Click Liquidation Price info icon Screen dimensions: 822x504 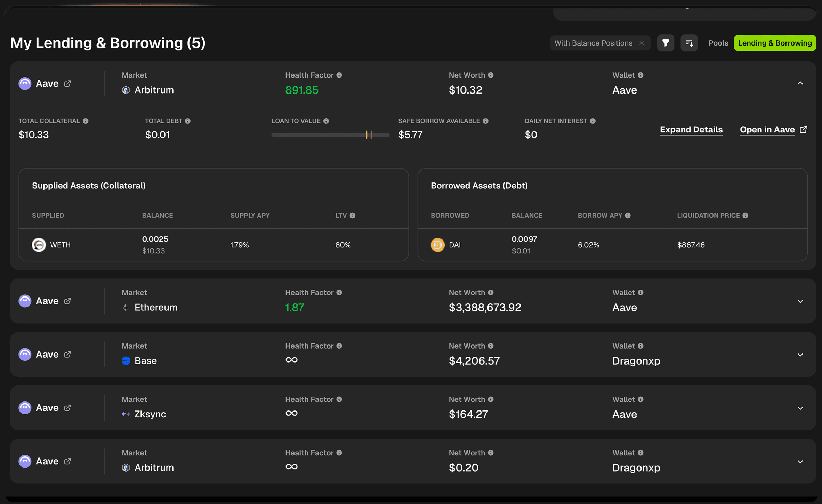point(745,216)
